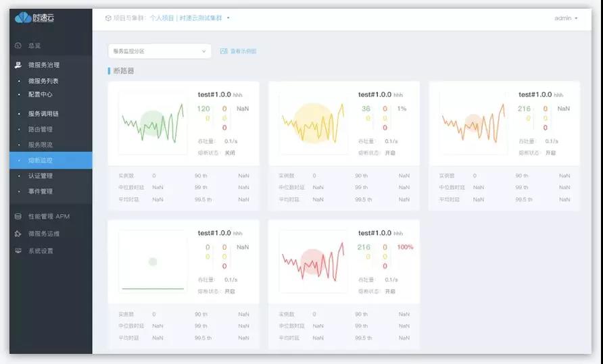Select 微服务列表 in the sidebar

43,81
